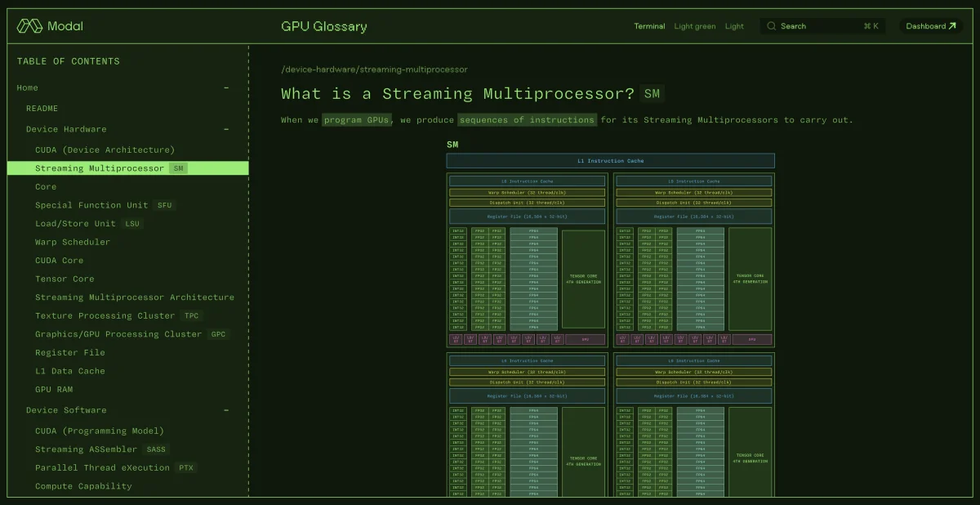Click the /device-hardware/streaming-multiprocessor breadcrumb path
The height and width of the screenshot is (505, 980).
374,69
